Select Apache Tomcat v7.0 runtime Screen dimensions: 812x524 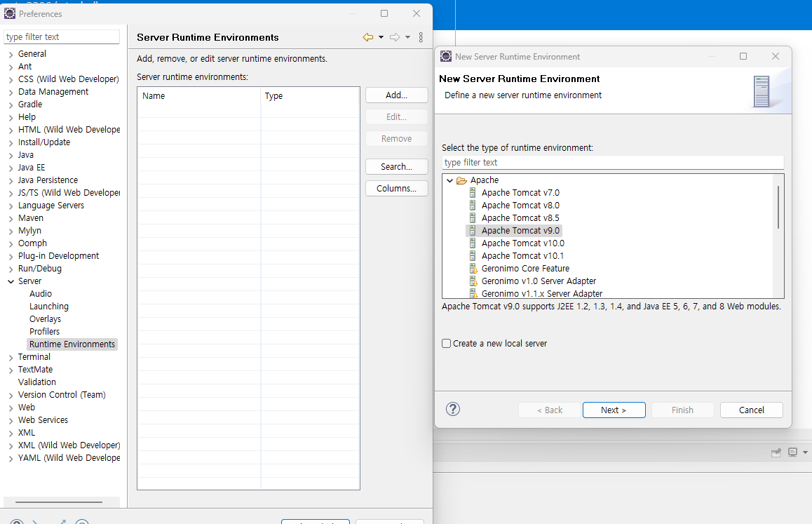tap(520, 193)
